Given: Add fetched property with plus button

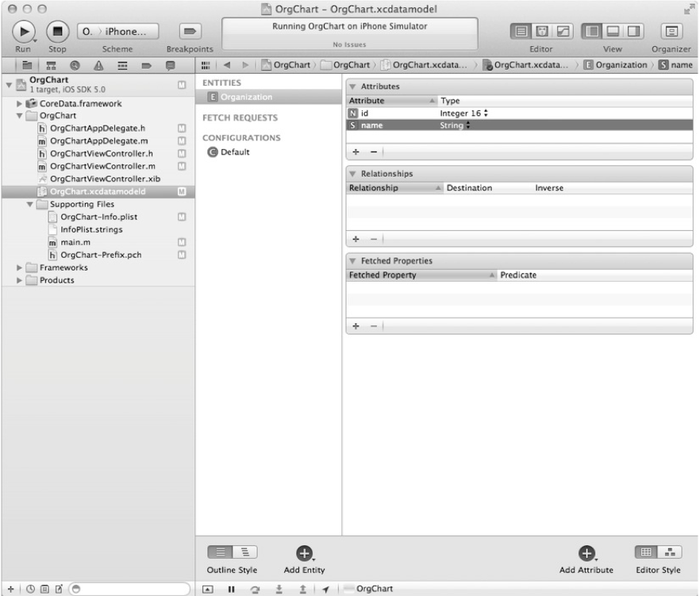Looking at the screenshot, I should (x=356, y=326).
